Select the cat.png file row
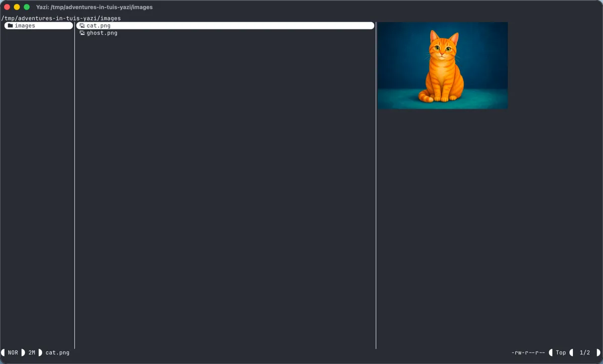Image resolution: width=603 pixels, height=364 pixels. pyautogui.click(x=225, y=26)
